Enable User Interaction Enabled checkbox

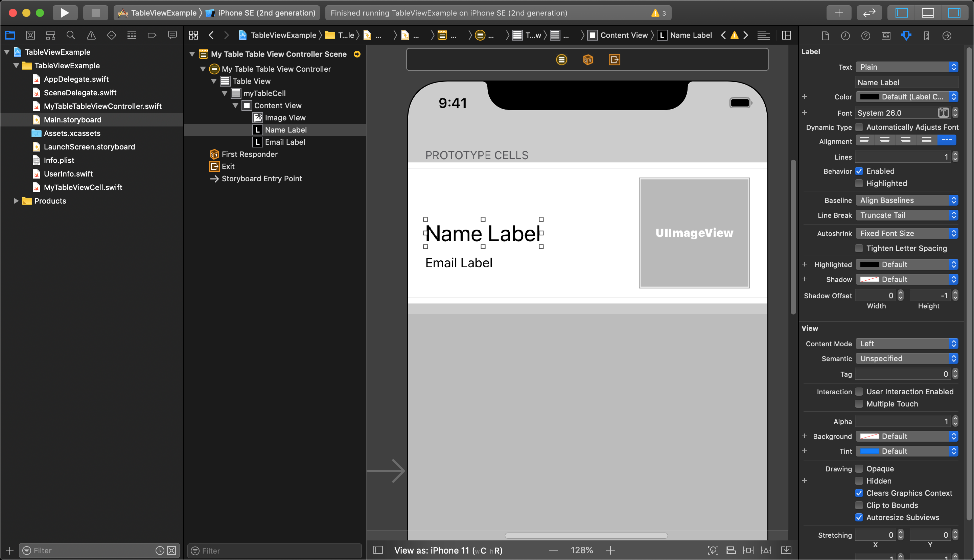click(859, 392)
